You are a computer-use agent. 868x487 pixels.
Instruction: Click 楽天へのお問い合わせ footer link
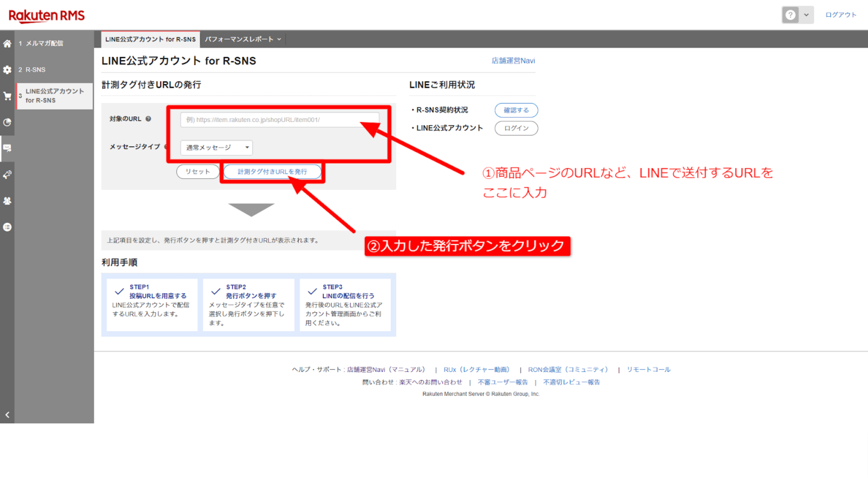coord(431,382)
